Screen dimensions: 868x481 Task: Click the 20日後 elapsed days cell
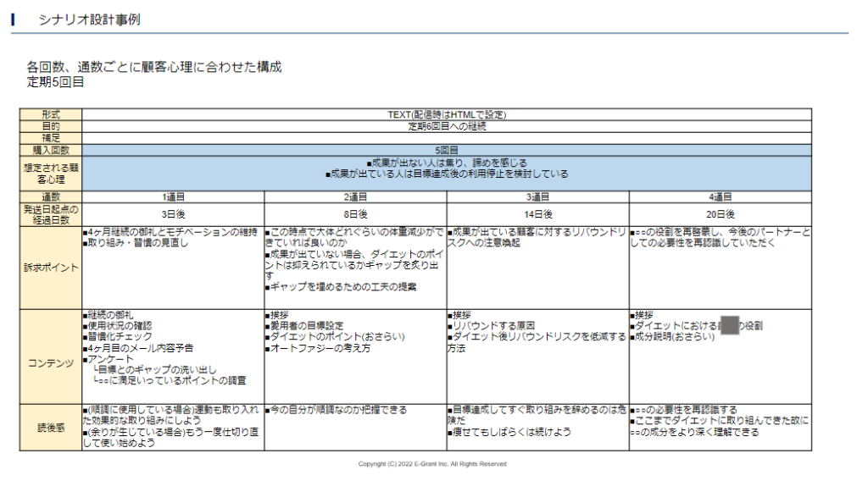pos(720,214)
